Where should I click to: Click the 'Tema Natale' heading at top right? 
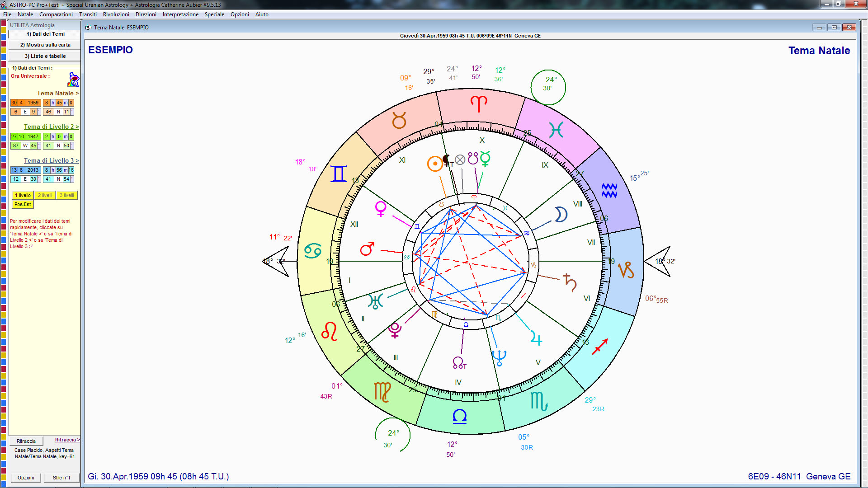click(x=819, y=51)
